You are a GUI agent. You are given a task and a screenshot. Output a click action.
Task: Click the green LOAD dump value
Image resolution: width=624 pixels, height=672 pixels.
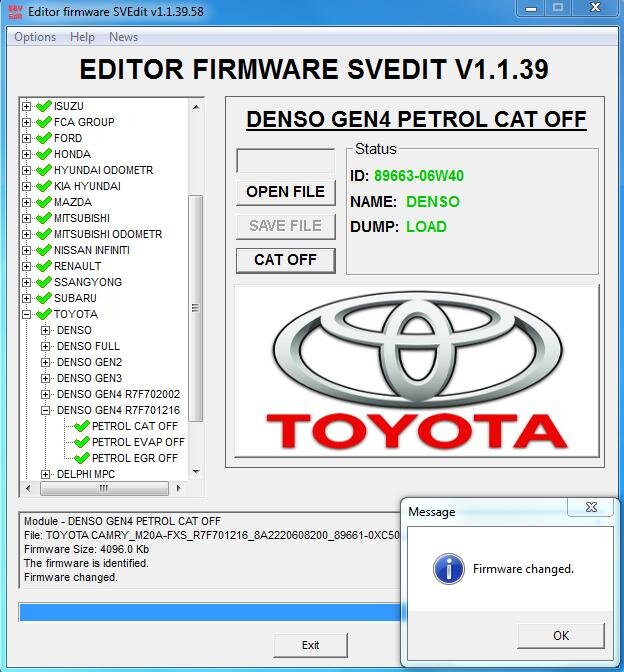426,226
